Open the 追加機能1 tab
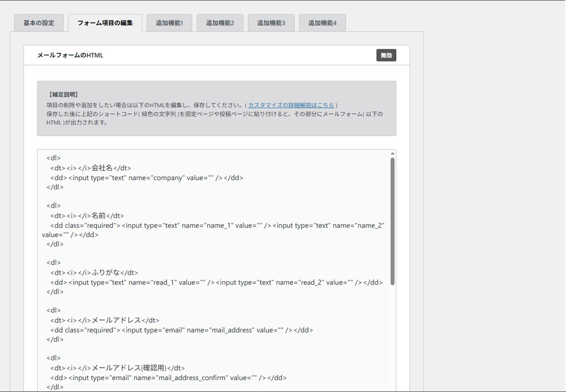The width and height of the screenshot is (566, 392). 169,23
